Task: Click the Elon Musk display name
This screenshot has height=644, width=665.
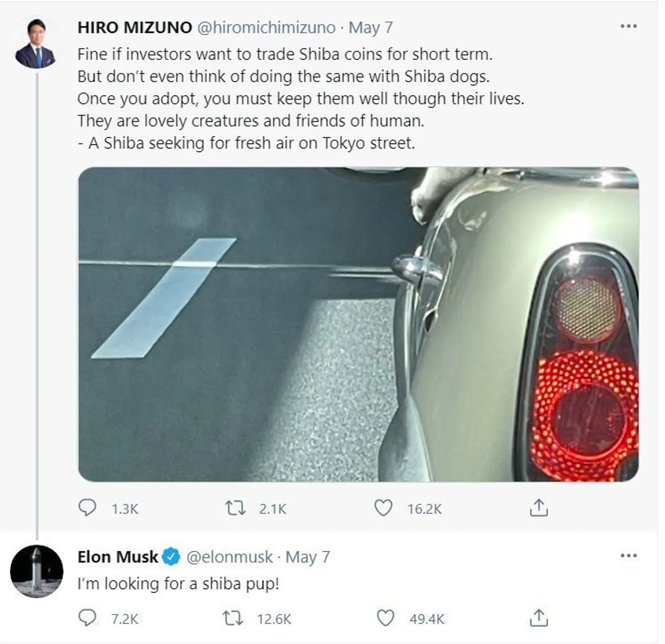Action: (x=117, y=557)
